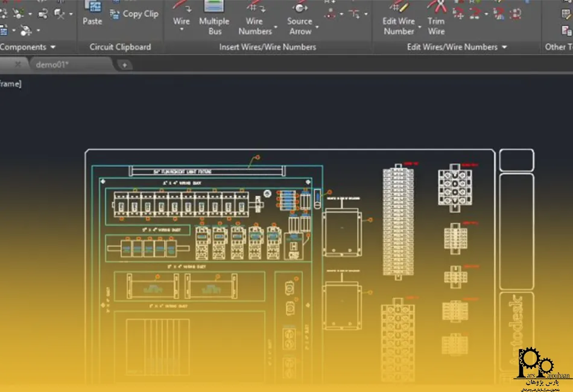Click the new drawing tab plus button
The width and height of the screenshot is (573, 392).
(124, 65)
